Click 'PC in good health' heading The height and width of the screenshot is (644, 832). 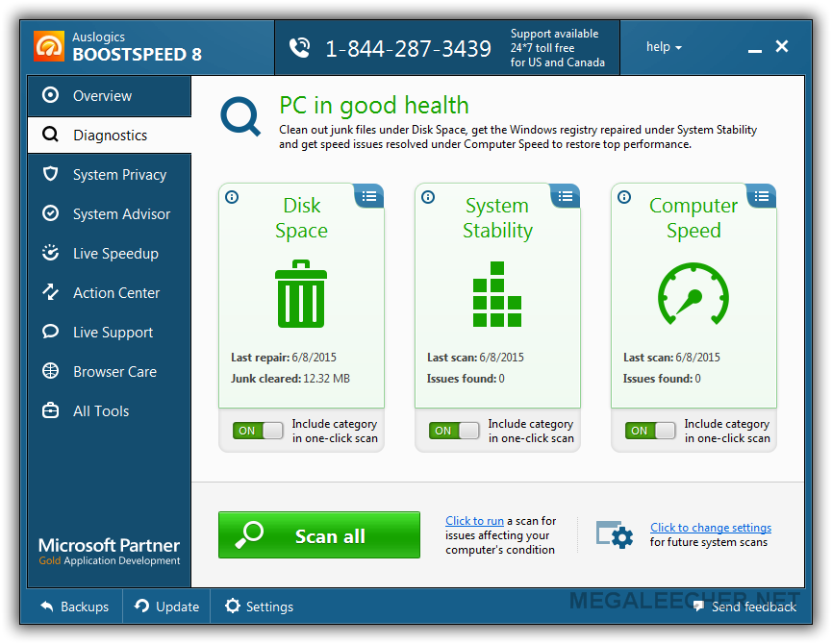tap(374, 106)
